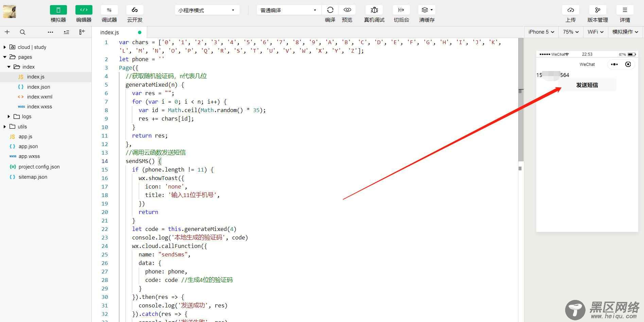Open the 清缓存 clear cache dropdown

click(427, 10)
